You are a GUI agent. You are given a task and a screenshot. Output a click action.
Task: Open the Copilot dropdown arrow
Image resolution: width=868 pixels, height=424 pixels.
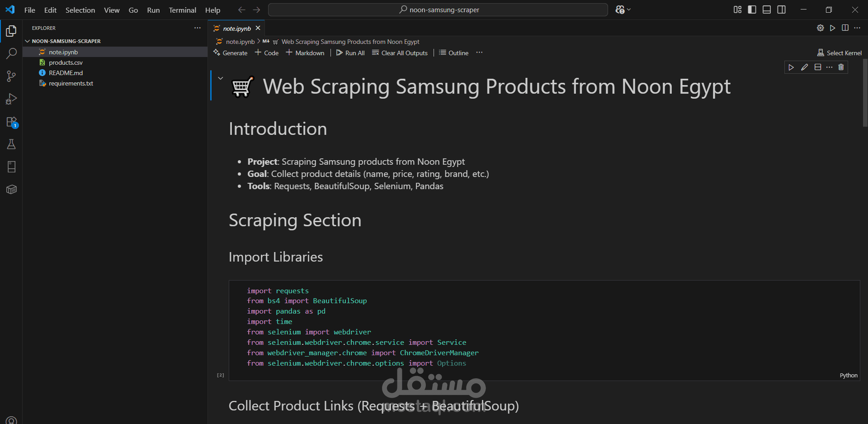(629, 10)
